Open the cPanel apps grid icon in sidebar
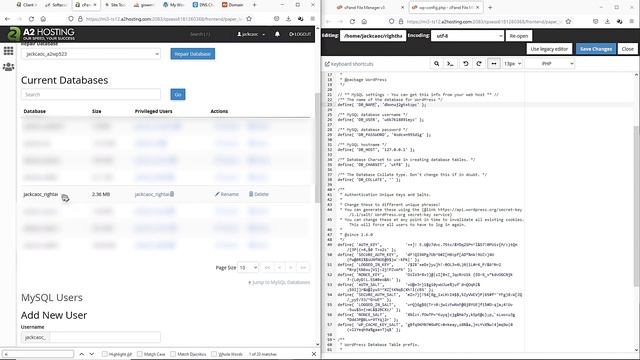Image resolution: width=640 pixels, height=360 pixels. [x=8, y=51]
